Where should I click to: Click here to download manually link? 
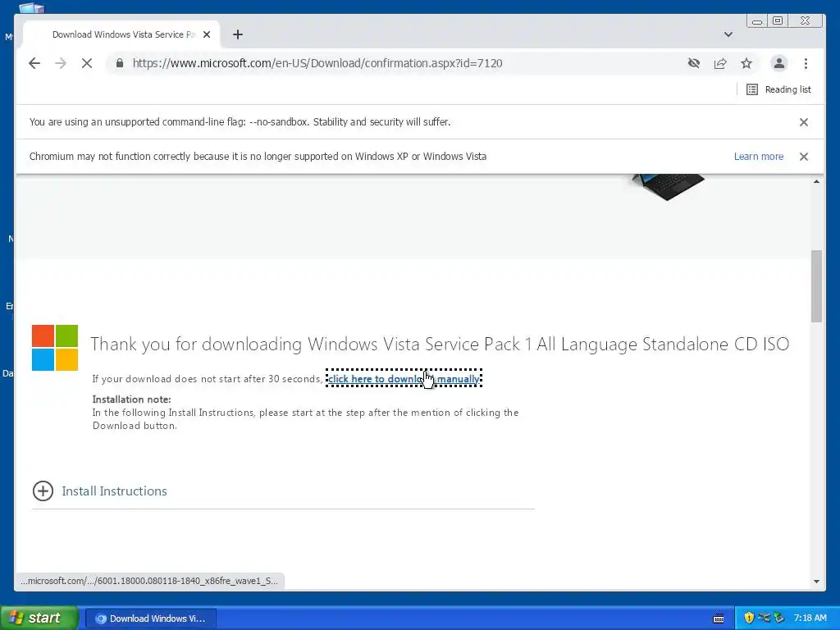click(404, 379)
